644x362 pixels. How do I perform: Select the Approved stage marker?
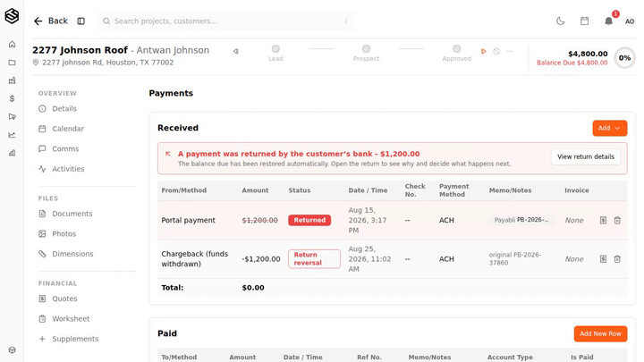(x=457, y=49)
